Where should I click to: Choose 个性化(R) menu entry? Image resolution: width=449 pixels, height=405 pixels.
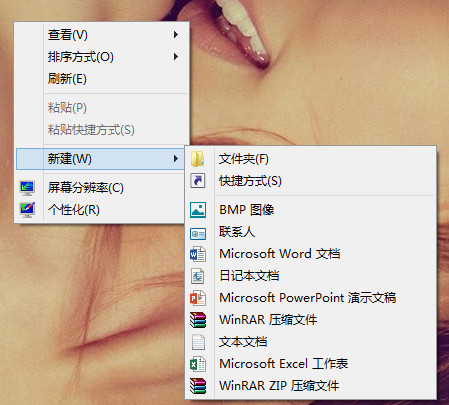[x=100, y=210]
